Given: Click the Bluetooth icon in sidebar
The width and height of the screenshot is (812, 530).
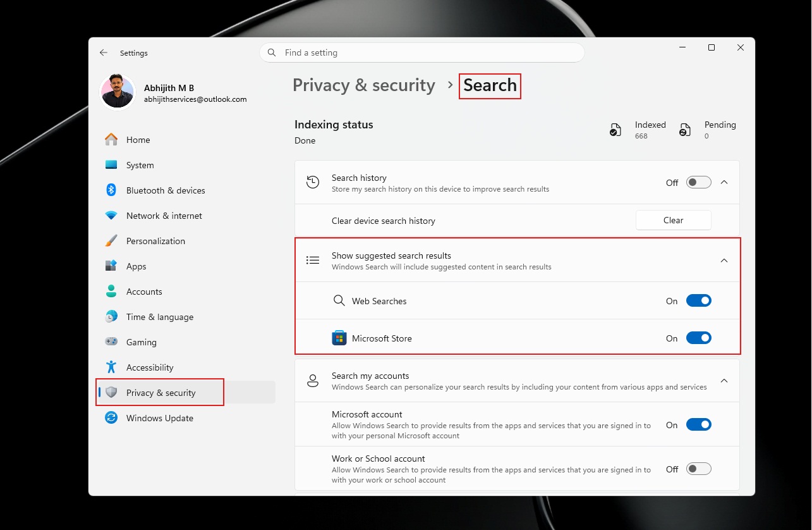Looking at the screenshot, I should click(111, 190).
